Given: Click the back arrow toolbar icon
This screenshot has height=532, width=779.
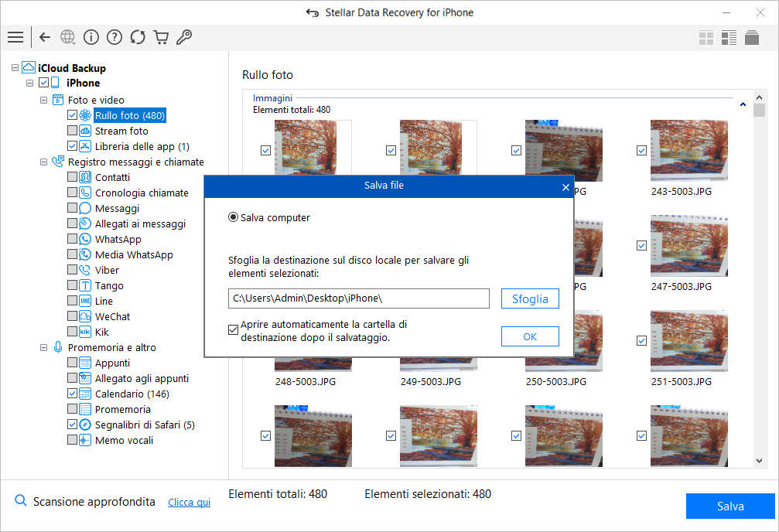Looking at the screenshot, I should (45, 37).
